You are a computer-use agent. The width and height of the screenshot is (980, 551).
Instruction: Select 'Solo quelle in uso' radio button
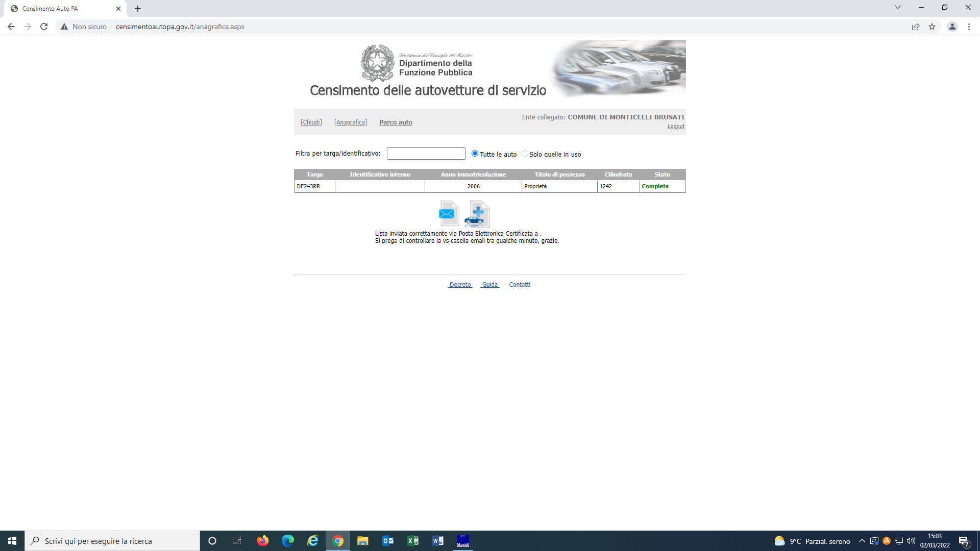[525, 154]
